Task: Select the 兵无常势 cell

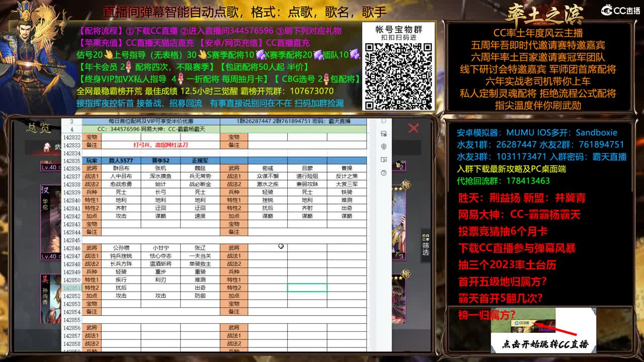Action: coord(200,176)
